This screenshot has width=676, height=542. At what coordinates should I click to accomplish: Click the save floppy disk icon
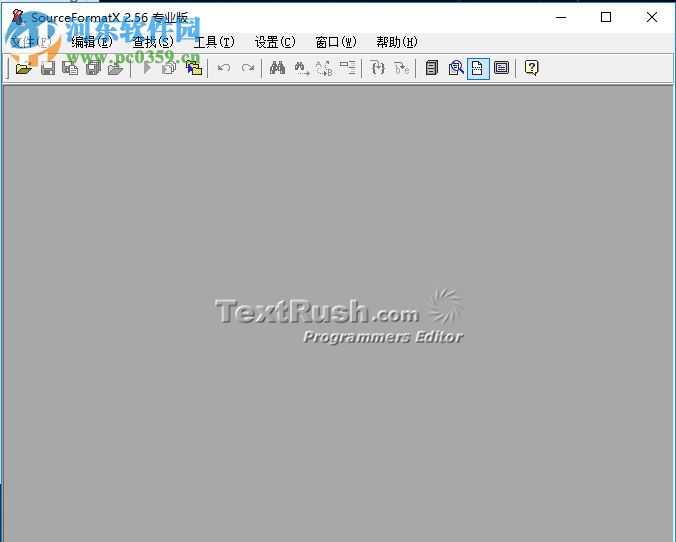pos(48,68)
